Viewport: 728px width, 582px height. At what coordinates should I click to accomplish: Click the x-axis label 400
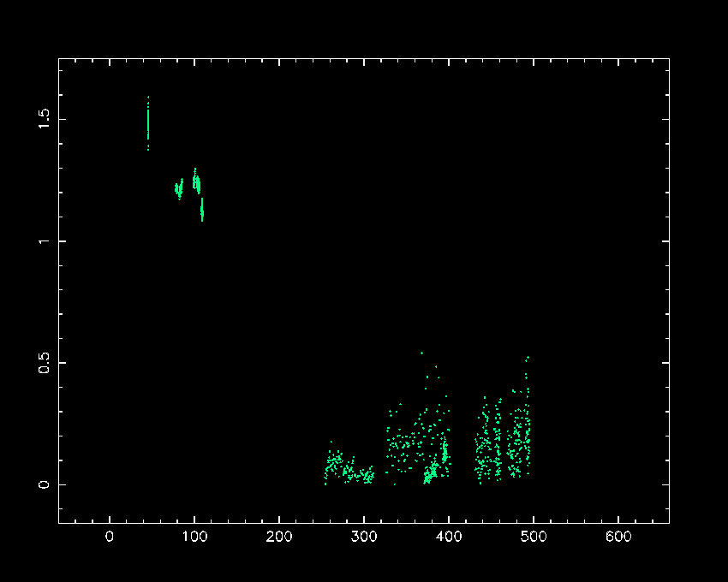click(449, 537)
